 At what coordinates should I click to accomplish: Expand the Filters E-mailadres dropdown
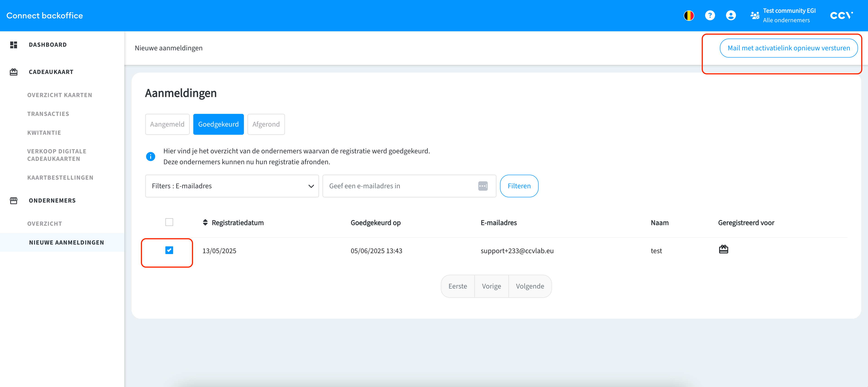232,186
